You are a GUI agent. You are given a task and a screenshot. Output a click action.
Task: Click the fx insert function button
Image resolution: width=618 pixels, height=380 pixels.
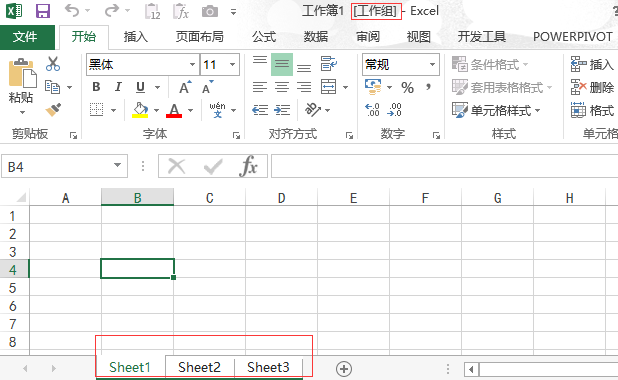(x=248, y=166)
